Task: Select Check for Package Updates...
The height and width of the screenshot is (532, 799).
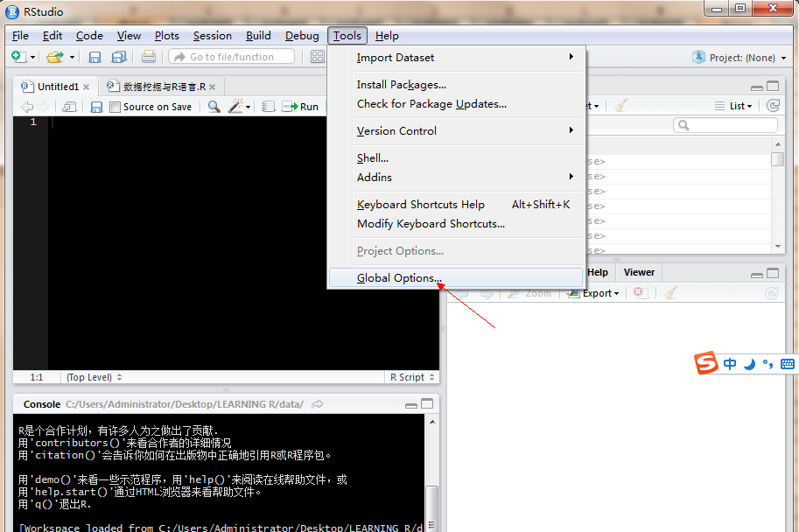Action: [456, 104]
